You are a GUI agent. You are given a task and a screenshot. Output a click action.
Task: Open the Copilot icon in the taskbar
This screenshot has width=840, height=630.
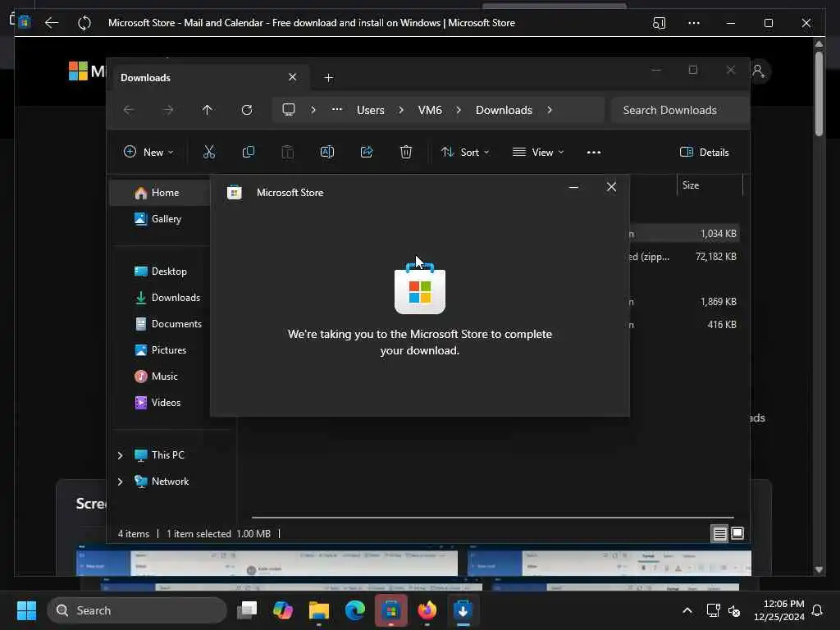point(283,610)
